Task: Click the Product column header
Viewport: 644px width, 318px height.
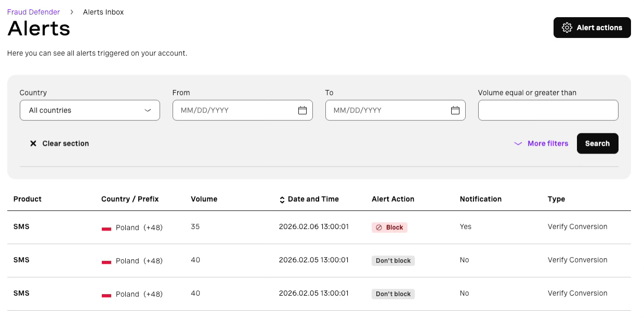Action: pyautogui.click(x=28, y=199)
